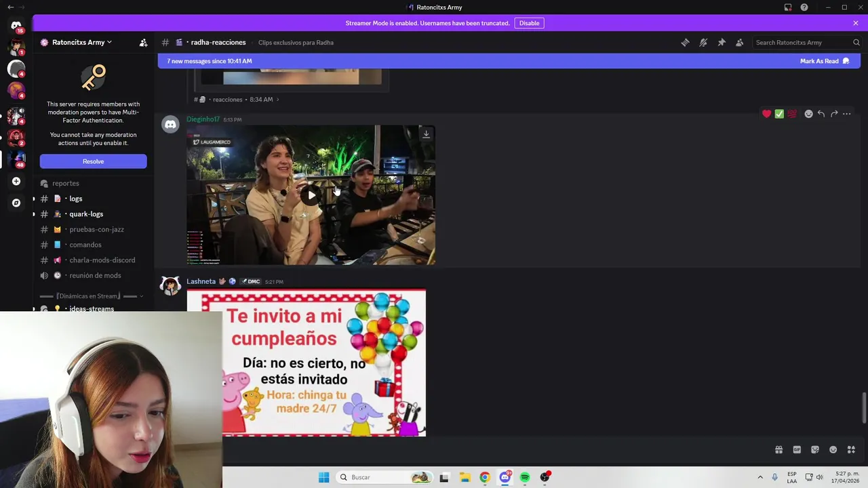Invite members via header add-person icon
Viewport: 868px width, 488px height.
click(143, 42)
